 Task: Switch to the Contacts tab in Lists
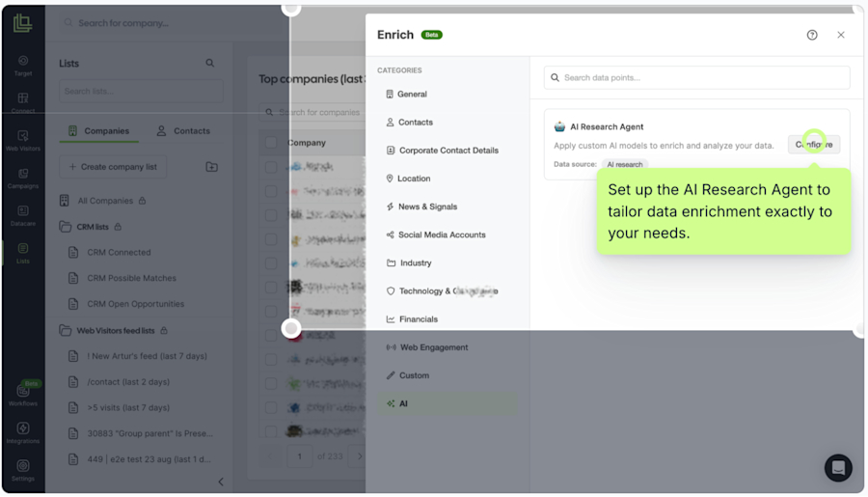(183, 131)
